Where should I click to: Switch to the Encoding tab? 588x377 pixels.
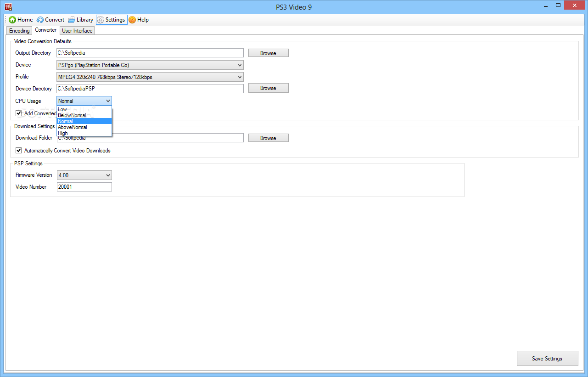tap(19, 31)
